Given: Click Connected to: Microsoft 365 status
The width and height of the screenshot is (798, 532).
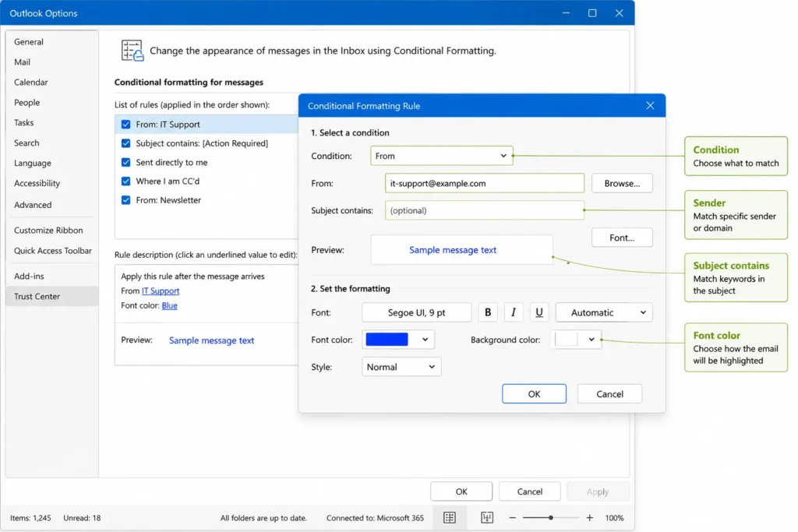Looking at the screenshot, I should pyautogui.click(x=375, y=518).
